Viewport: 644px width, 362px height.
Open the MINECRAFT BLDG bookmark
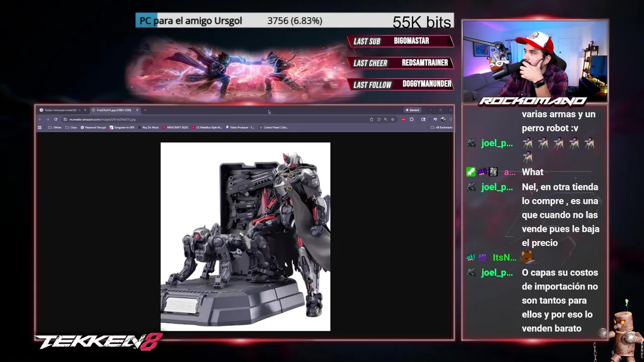tap(176, 127)
